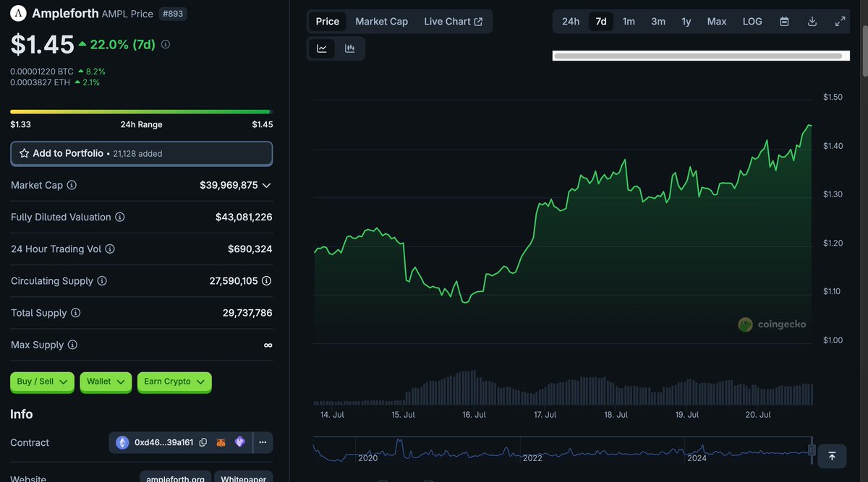Screen dimensions: 868x482
Task: Click the chart range navigator handle
Action: [812, 450]
